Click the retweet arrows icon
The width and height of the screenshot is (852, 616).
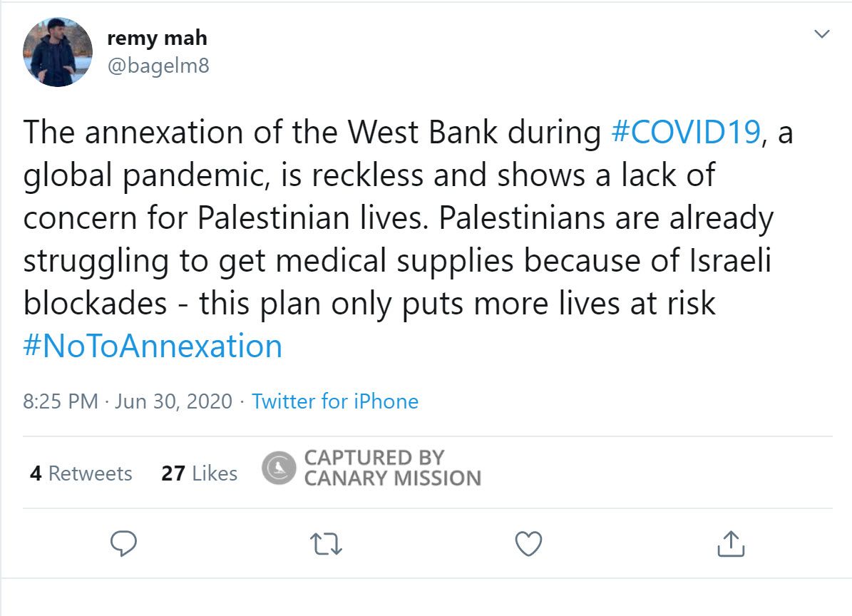(328, 545)
